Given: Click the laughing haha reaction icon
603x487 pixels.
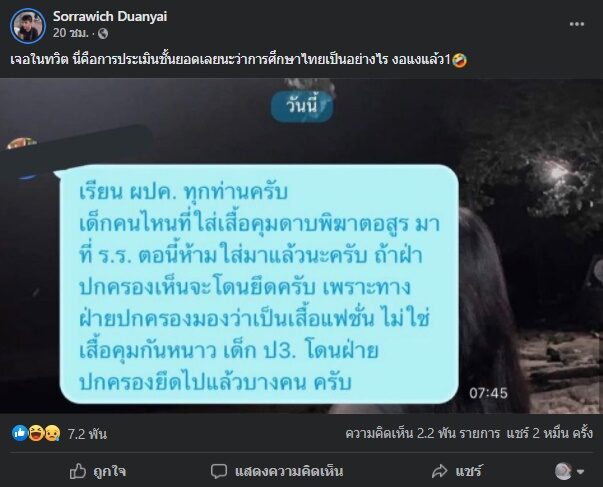Looking at the screenshot, I should pyautogui.click(x=36, y=434).
